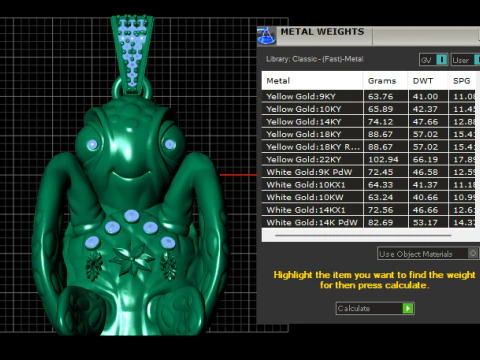The height and width of the screenshot is (360, 480).
Task: Select the Yellow Gold:22KY row
Action: coord(368,159)
